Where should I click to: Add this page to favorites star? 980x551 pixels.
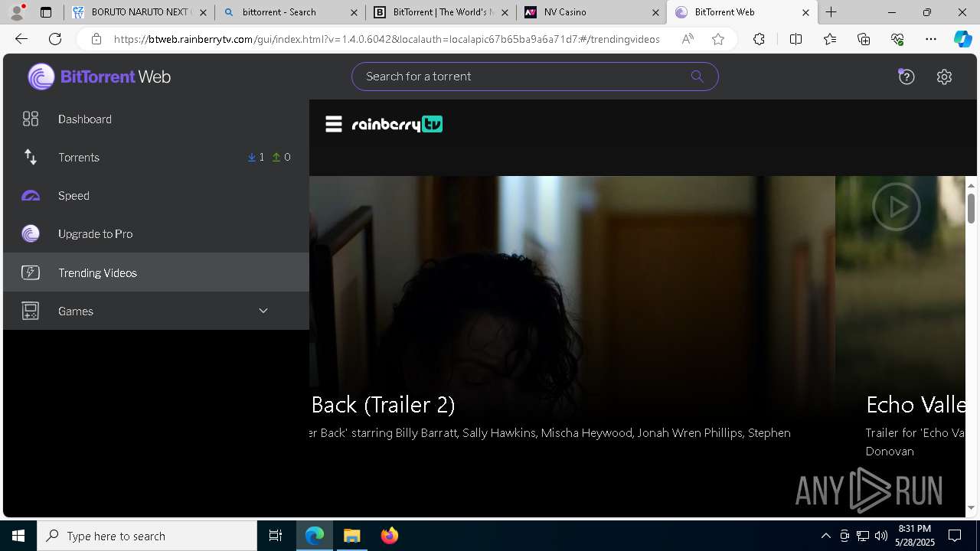point(718,39)
